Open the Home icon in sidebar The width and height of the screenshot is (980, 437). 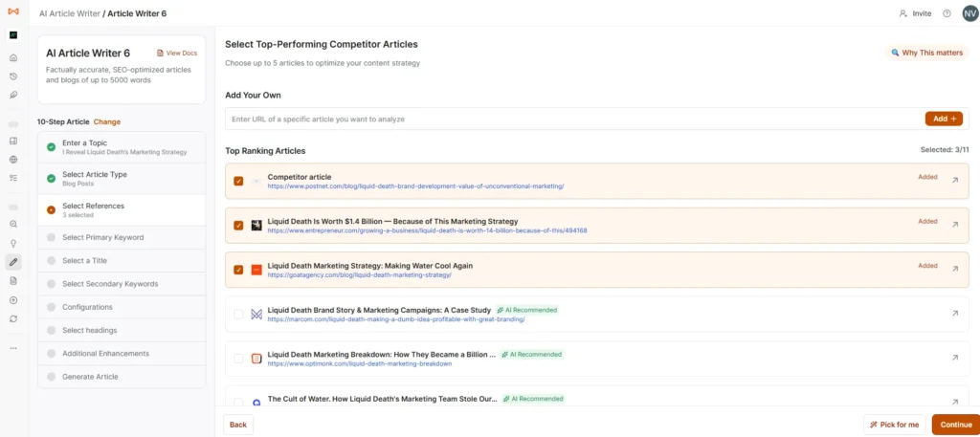13,58
